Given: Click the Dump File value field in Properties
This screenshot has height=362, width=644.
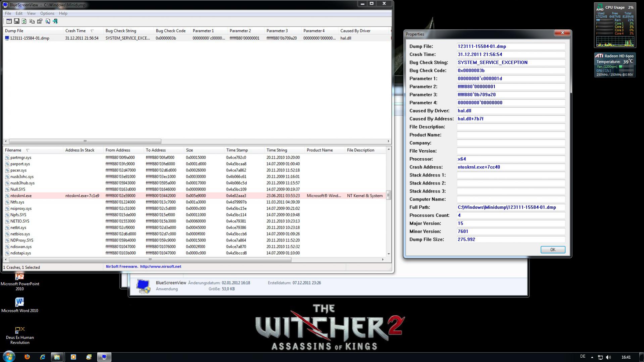Looking at the screenshot, I should 511,47.
